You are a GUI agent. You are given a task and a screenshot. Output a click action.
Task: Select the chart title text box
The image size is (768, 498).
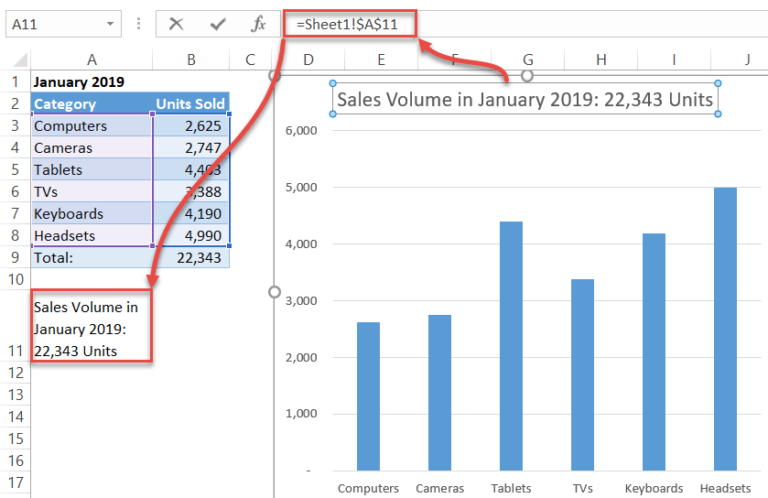coord(525,99)
